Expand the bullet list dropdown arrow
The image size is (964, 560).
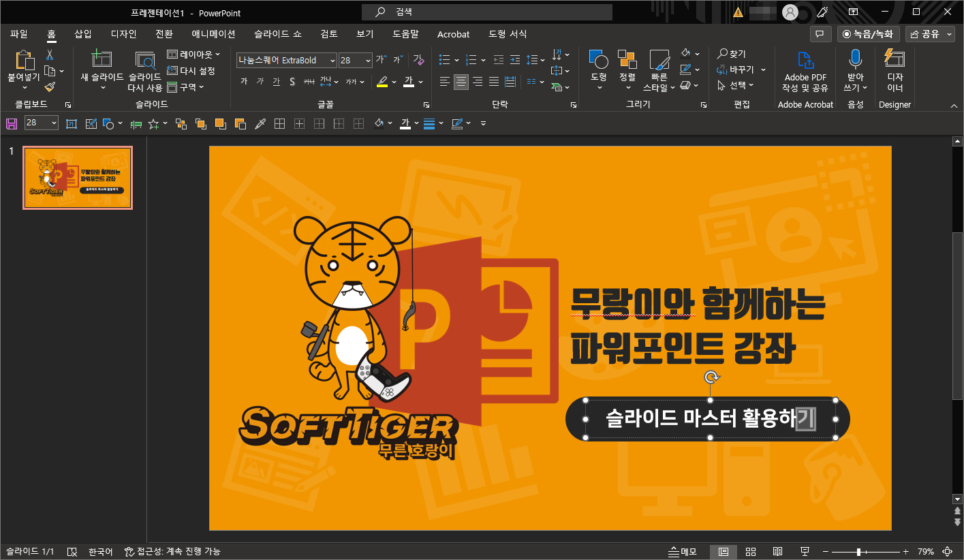pyautogui.click(x=455, y=59)
